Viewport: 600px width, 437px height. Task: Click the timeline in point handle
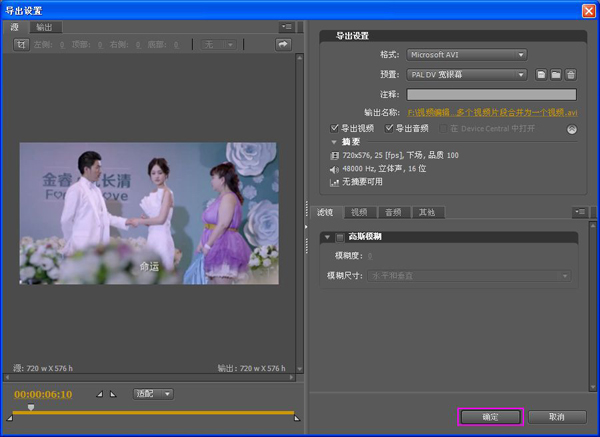coord(10,418)
